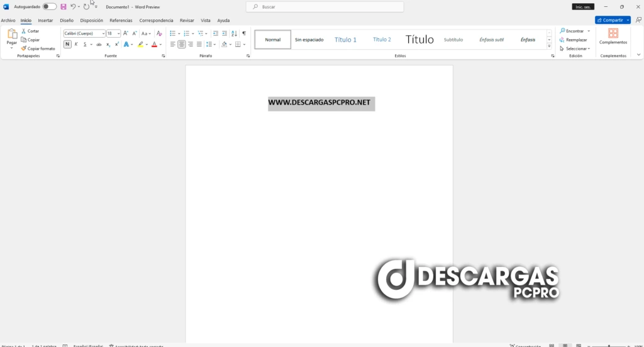Open the Insertar ribbon tab
644x347 pixels.
(x=45, y=20)
